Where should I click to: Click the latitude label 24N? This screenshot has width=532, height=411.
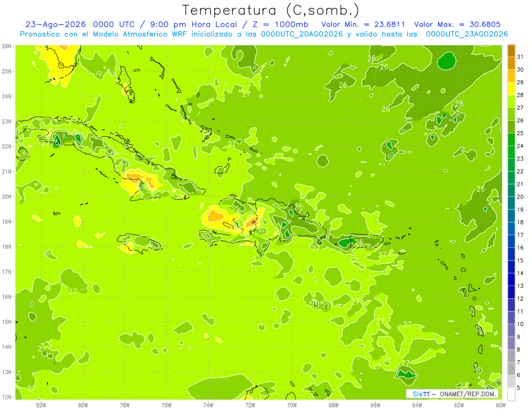7,96
